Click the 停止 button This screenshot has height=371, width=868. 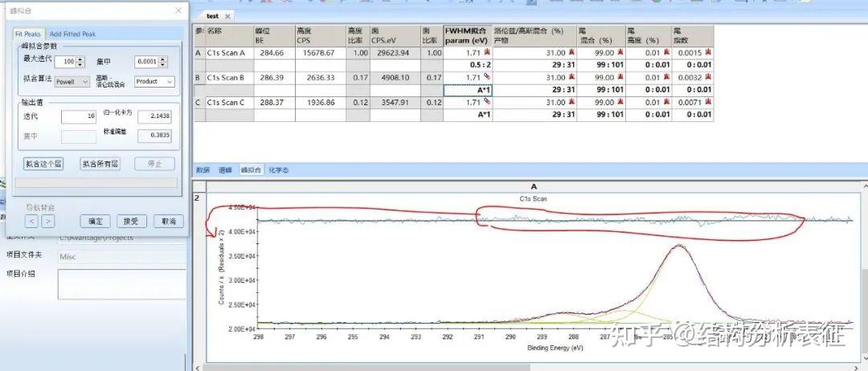[x=154, y=164]
